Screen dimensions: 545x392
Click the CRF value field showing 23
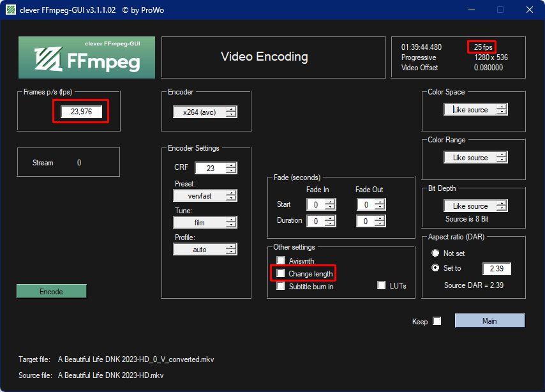211,168
